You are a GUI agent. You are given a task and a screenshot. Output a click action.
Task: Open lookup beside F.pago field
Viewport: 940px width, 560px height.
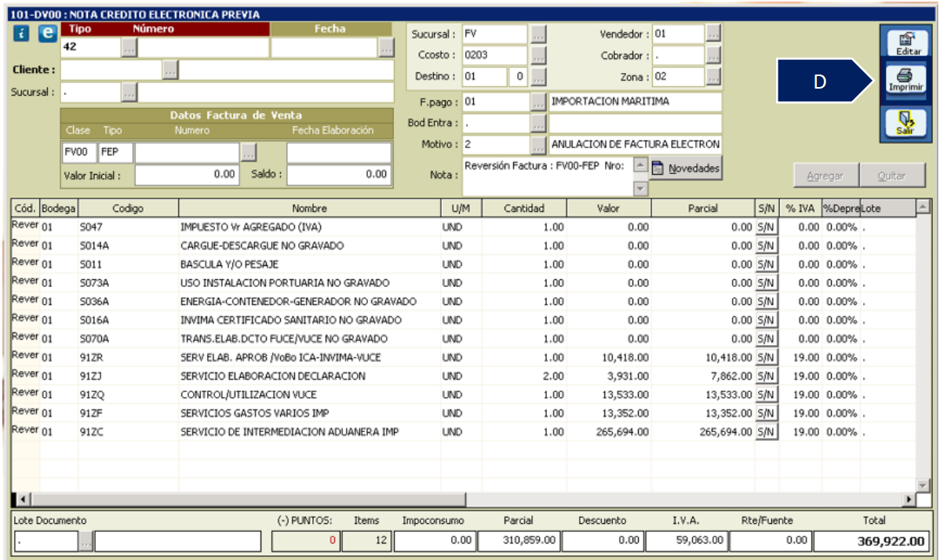coord(538,102)
